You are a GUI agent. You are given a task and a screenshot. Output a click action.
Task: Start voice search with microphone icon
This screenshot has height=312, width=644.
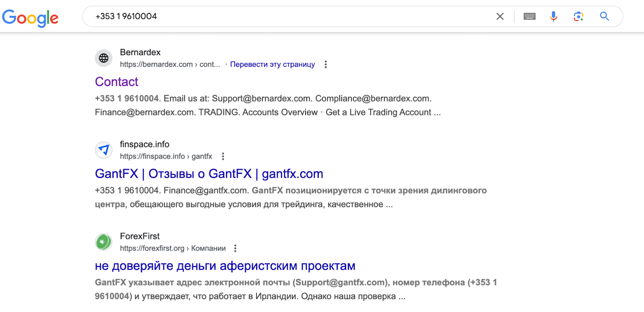[x=553, y=16]
